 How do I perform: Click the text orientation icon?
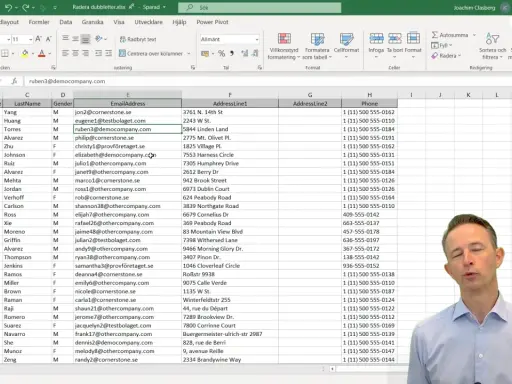coord(98,39)
